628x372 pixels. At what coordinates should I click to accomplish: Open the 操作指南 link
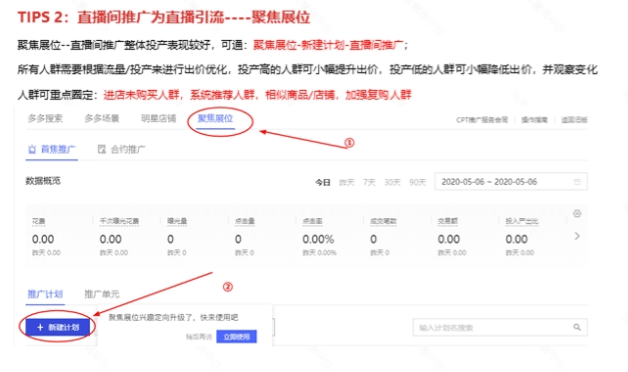534,120
